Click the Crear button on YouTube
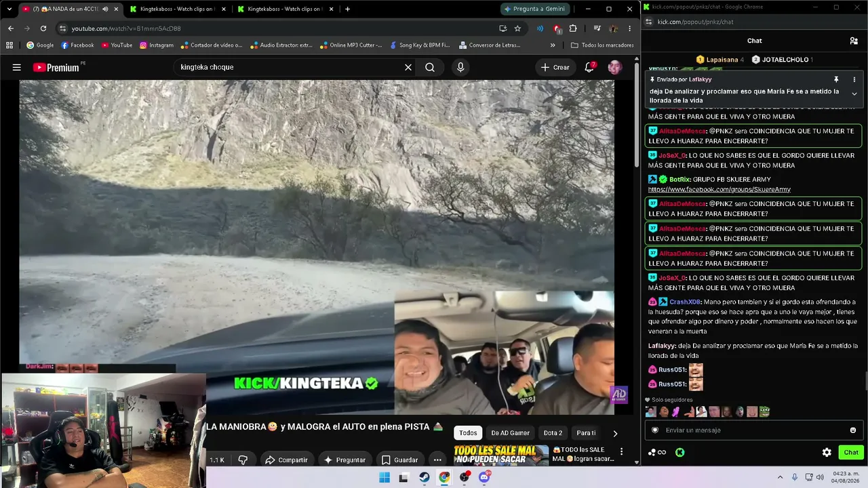The width and height of the screenshot is (868, 488). tap(555, 67)
